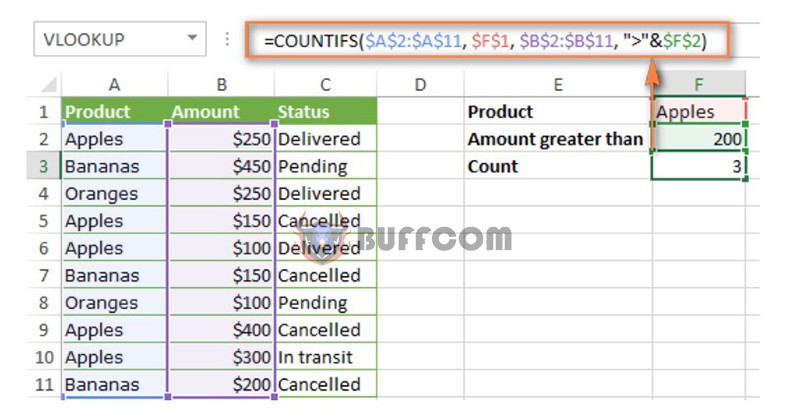This screenshot has height=414, width=800.
Task: Click the green Amount header cell
Action: coord(221,111)
